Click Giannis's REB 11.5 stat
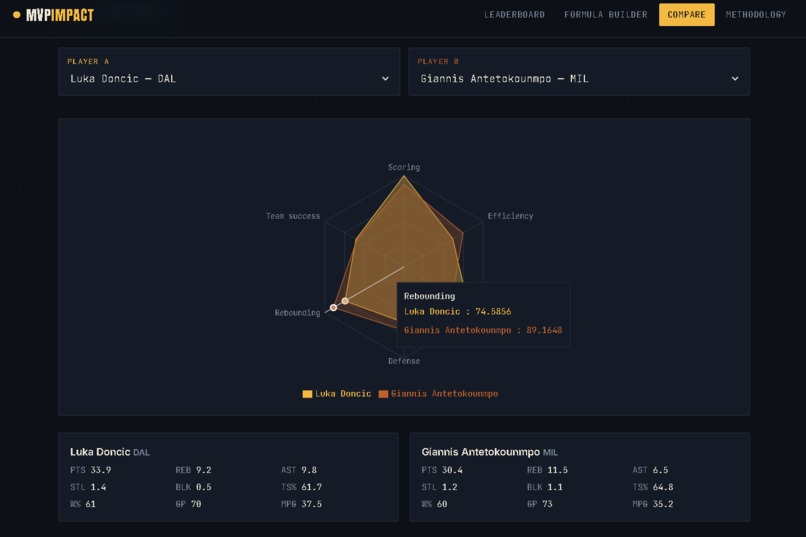The width and height of the screenshot is (806, 537). pyautogui.click(x=547, y=470)
